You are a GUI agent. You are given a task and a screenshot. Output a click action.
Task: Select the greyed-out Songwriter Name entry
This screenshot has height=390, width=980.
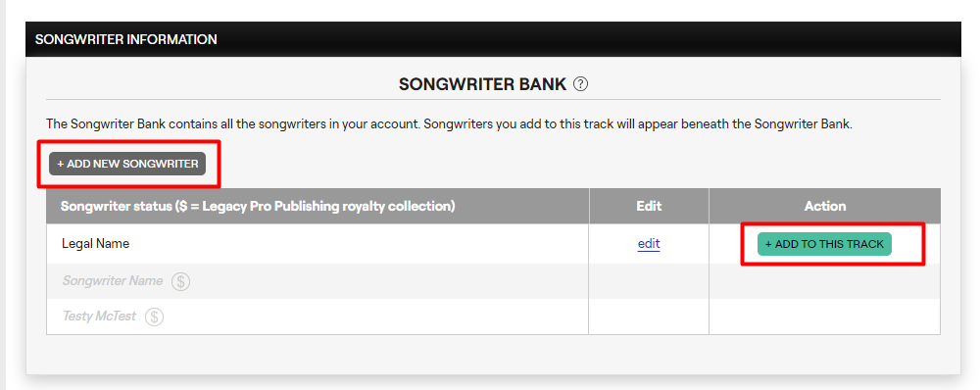click(113, 280)
